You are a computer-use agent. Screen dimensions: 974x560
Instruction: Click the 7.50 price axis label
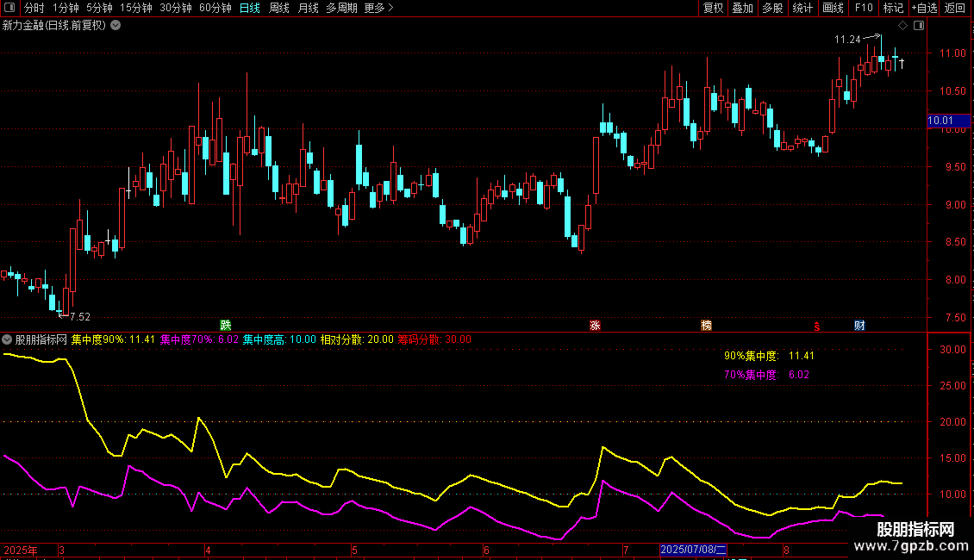(x=955, y=318)
